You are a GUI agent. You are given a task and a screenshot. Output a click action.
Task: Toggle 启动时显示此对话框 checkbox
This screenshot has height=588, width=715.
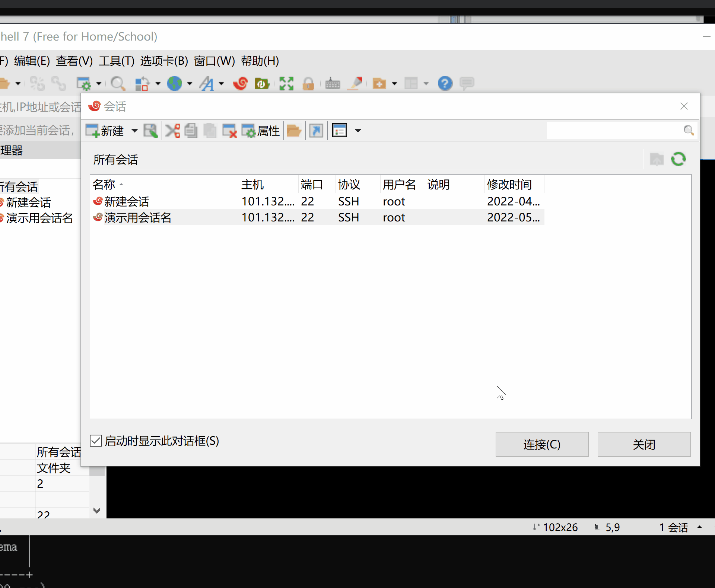(96, 441)
